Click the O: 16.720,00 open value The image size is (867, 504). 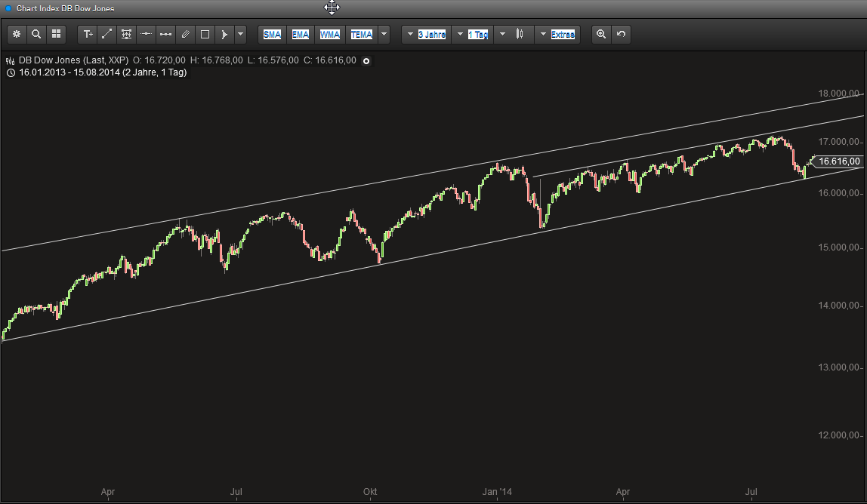point(159,60)
